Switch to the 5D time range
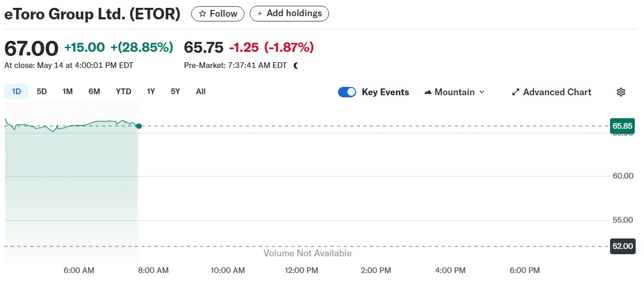The image size is (644, 282). click(x=42, y=92)
